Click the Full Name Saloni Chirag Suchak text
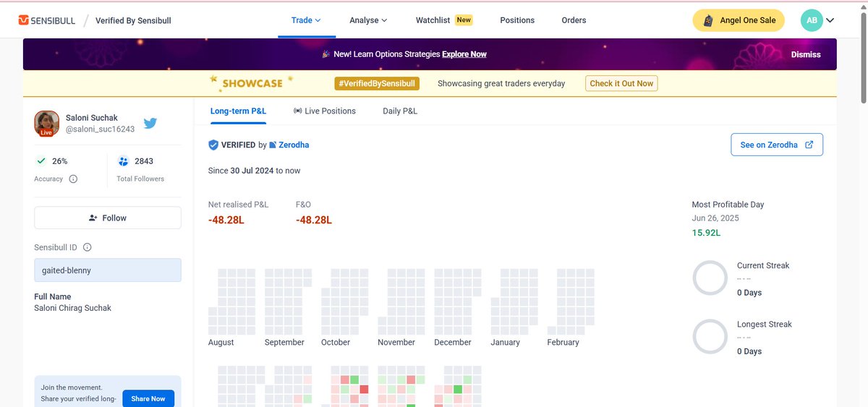This screenshot has width=868, height=407. pos(73,308)
